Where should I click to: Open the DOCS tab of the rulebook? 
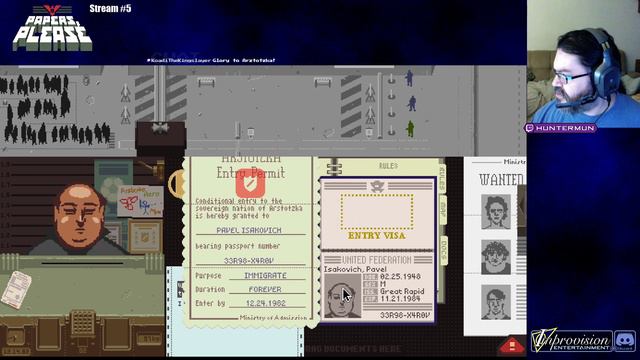coord(444,250)
